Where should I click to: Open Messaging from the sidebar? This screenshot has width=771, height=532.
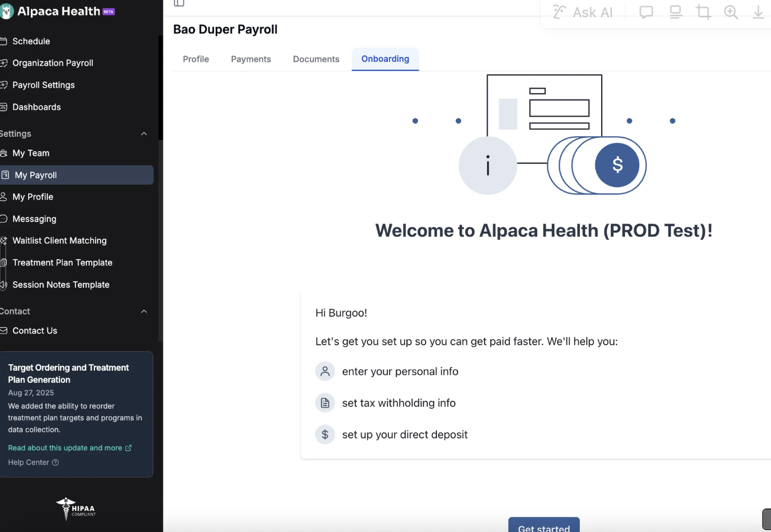pyautogui.click(x=34, y=219)
